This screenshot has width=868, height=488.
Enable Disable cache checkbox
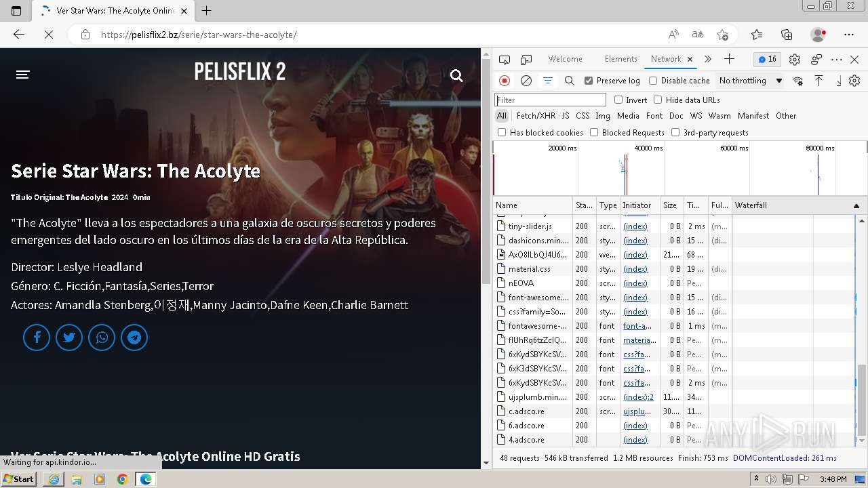653,81
